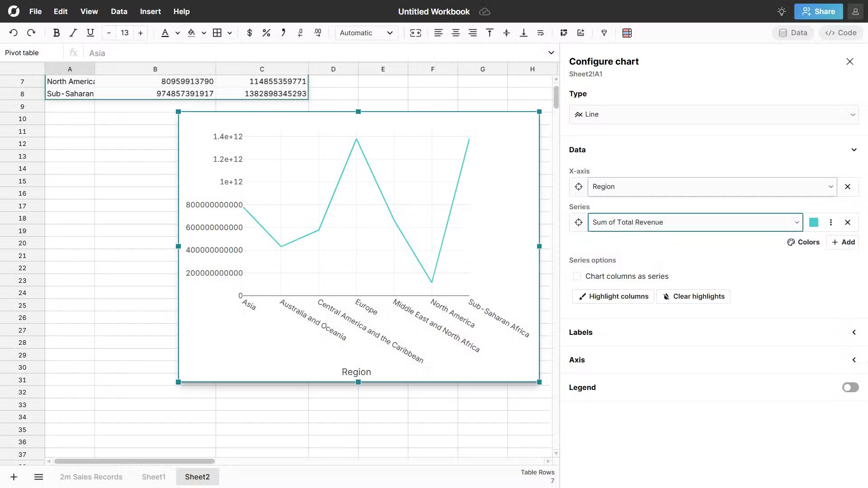Toggle the Legend switch on
868x488 pixels.
pos(850,387)
